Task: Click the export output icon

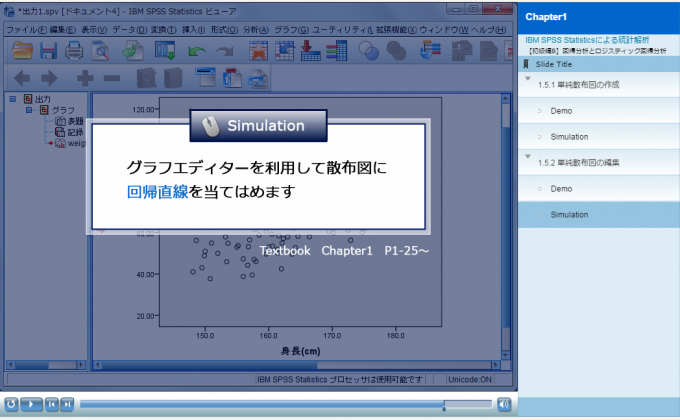Action: pyautogui.click(x=133, y=50)
